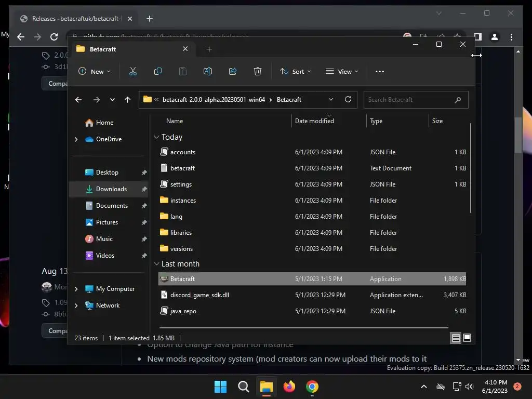Sort by Date modified column header
This screenshot has height=399, width=532.
click(x=314, y=121)
